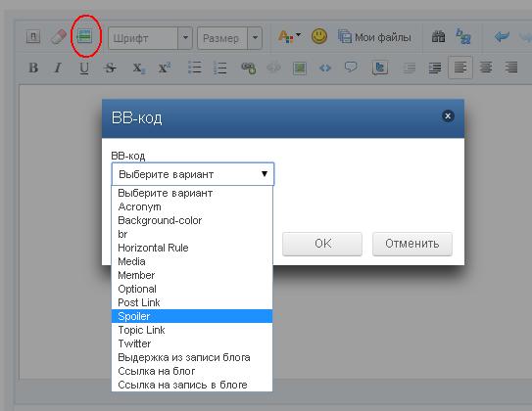Click the quote speech bubble icon

351,68
